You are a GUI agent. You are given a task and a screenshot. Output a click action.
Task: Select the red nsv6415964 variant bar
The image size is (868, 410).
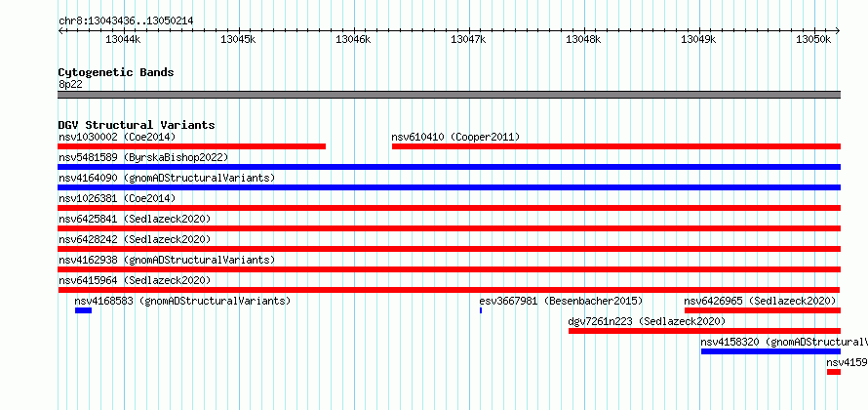tap(449, 290)
